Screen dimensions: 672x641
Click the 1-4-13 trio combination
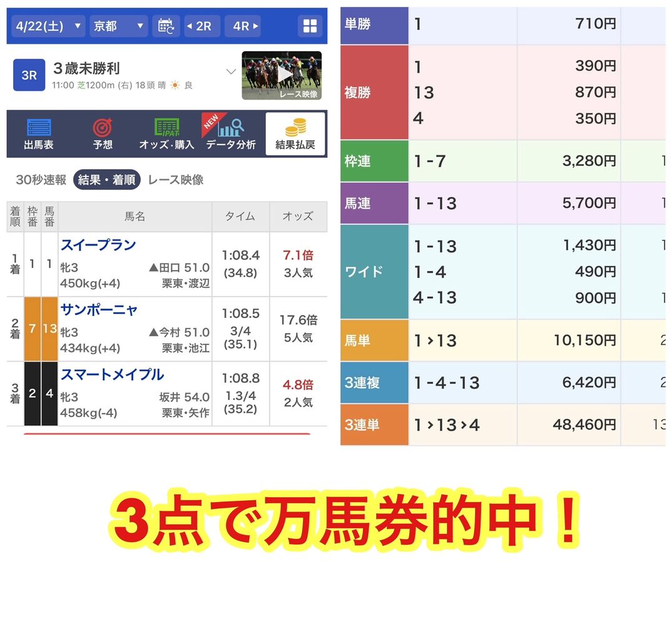pos(447,383)
